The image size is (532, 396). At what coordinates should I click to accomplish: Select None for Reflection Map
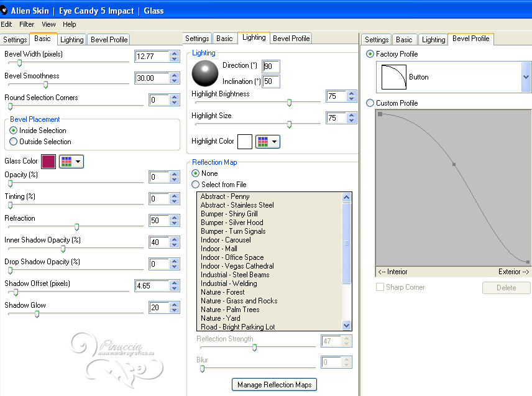point(195,173)
